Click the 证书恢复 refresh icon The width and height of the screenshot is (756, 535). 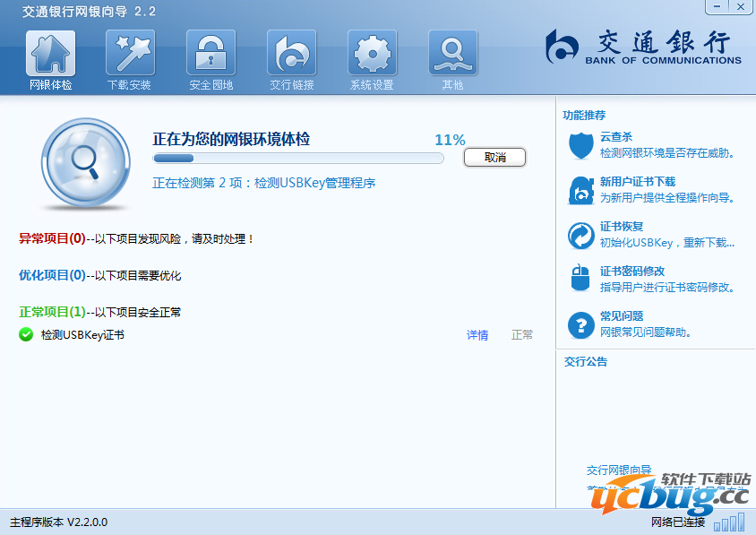pos(581,236)
